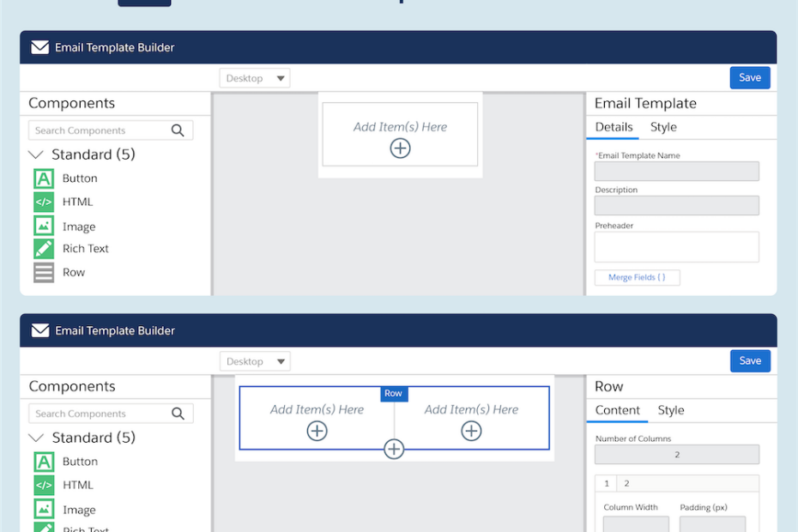Screen dimensions: 798x532
Task: Click plus icon in left row column
Action: [317, 431]
